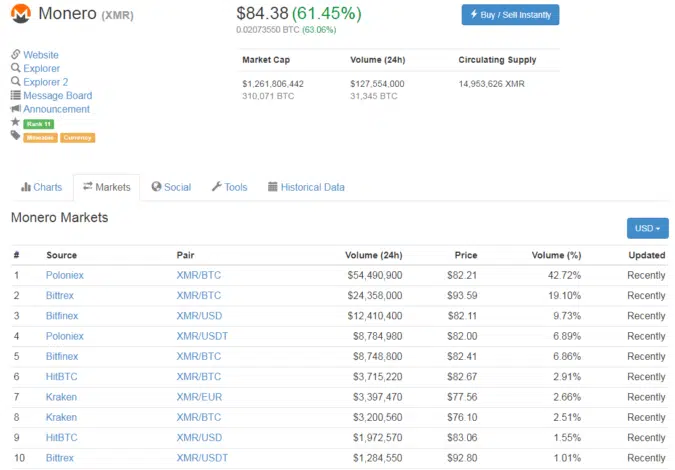Click the Updated column header
The image size is (675, 470).
tap(647, 255)
